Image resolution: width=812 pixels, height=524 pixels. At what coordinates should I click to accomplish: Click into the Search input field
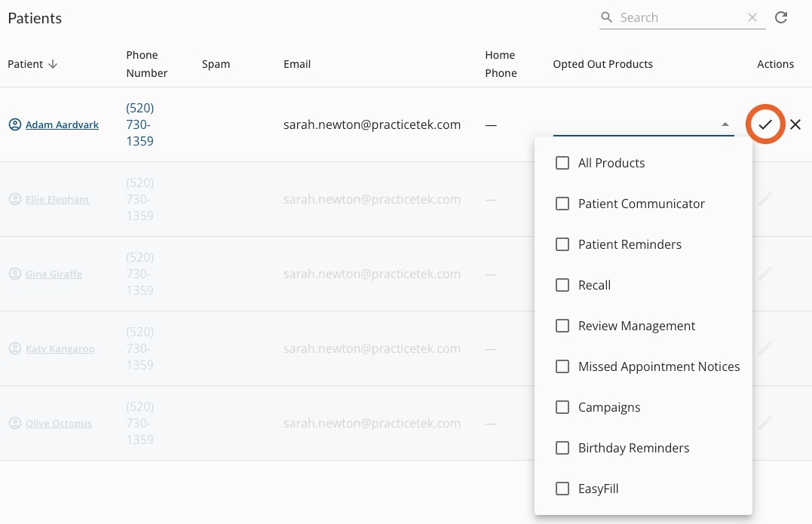(x=679, y=17)
